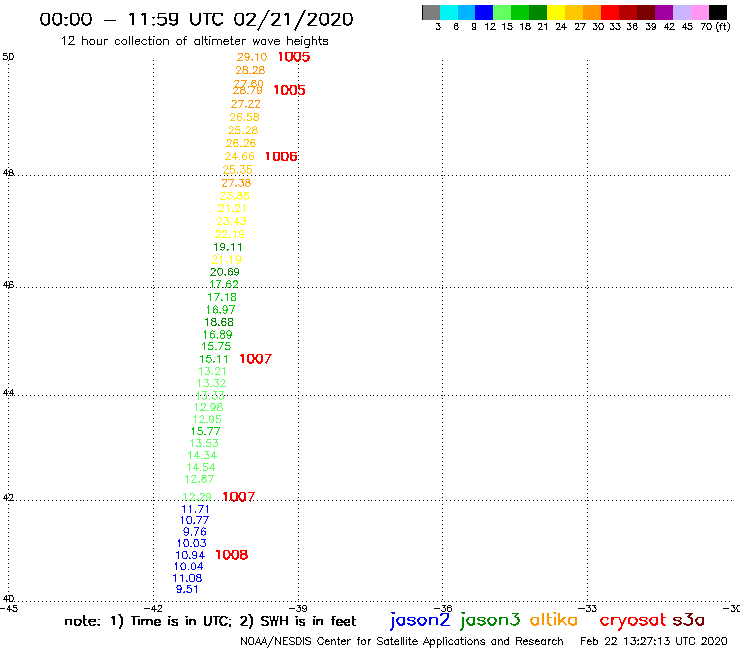This screenshot has width=740, height=650.
Task: Click the longitude axis label -42
Action: (x=153, y=608)
